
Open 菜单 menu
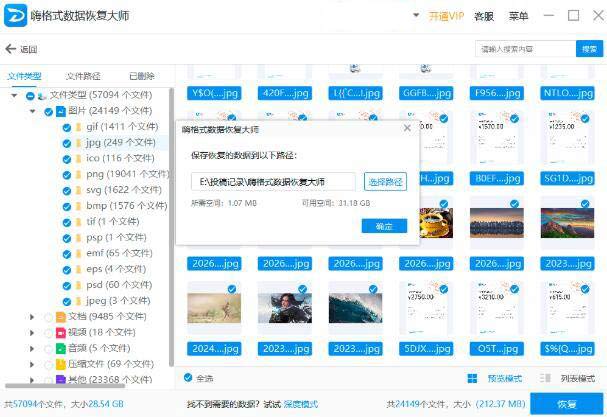point(518,16)
